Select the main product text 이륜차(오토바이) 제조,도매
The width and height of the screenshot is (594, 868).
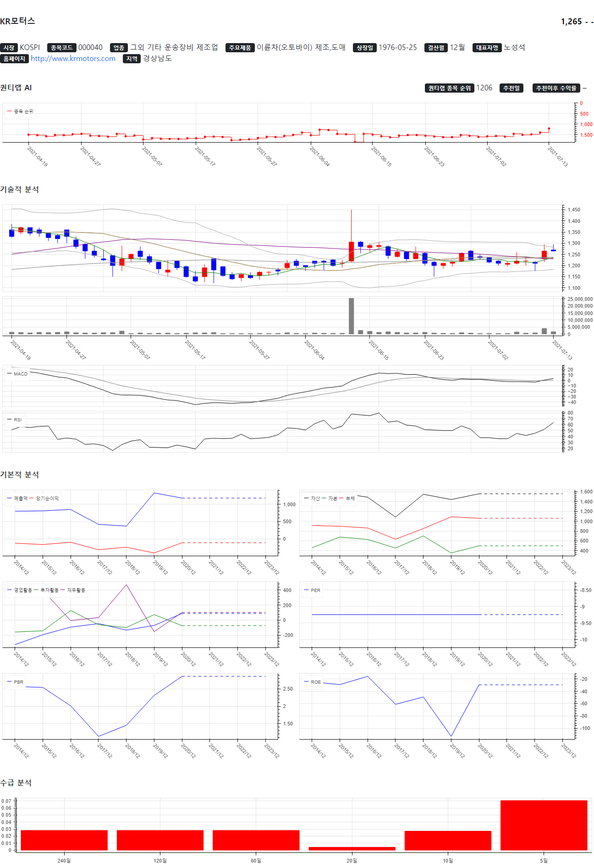(301, 48)
